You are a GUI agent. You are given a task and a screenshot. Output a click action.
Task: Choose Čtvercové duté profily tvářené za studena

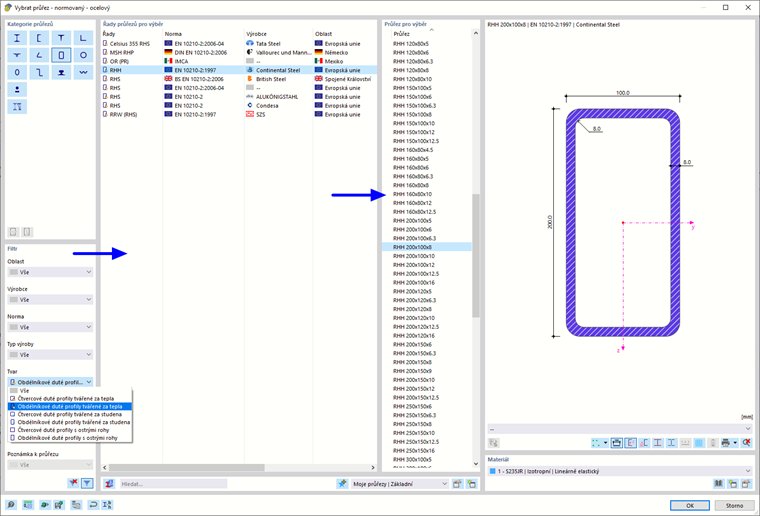tap(70, 414)
